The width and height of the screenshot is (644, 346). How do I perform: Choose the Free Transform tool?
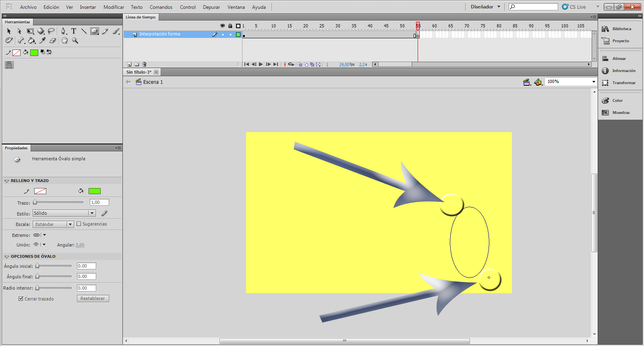pyautogui.click(x=30, y=31)
